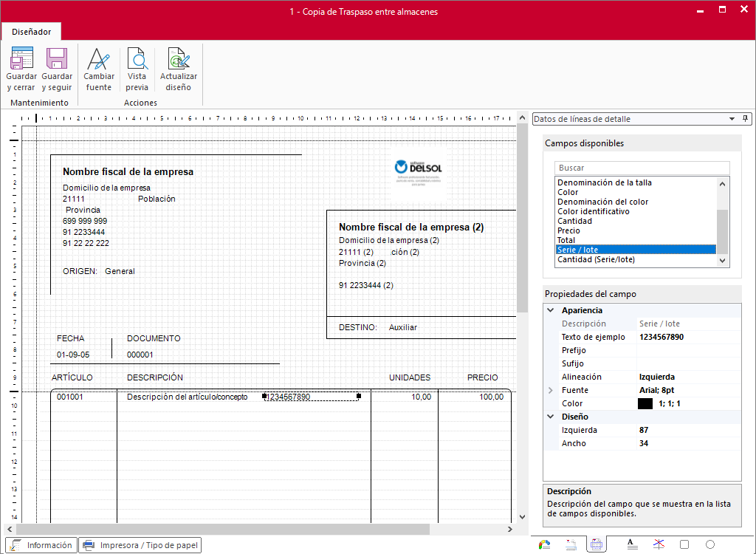Viewport: 756px width, 554px height.
Task: Select UNIDADES column header
Action: pos(410,377)
